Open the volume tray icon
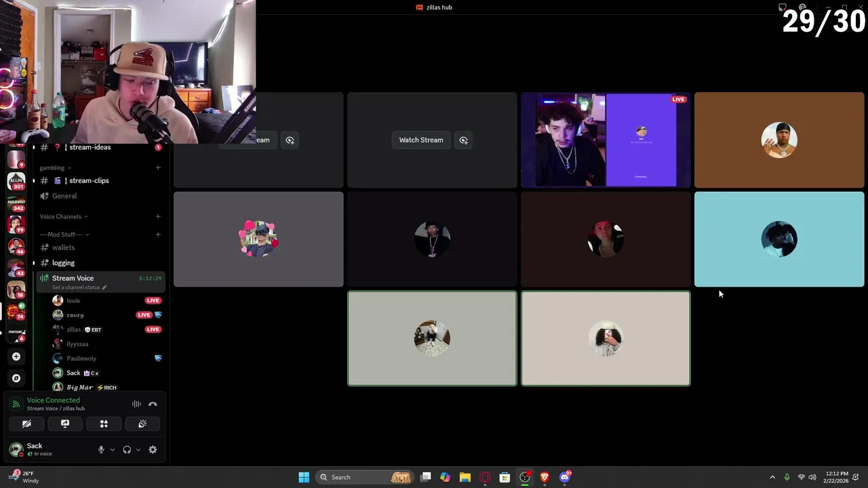This screenshot has height=488, width=868. pos(812,477)
